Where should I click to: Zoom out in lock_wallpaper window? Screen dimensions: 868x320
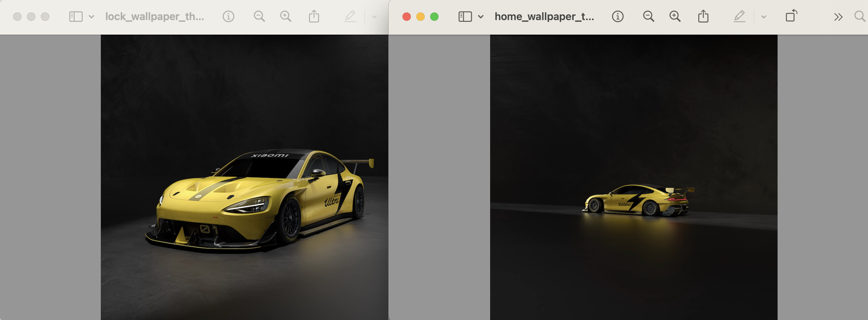click(259, 17)
